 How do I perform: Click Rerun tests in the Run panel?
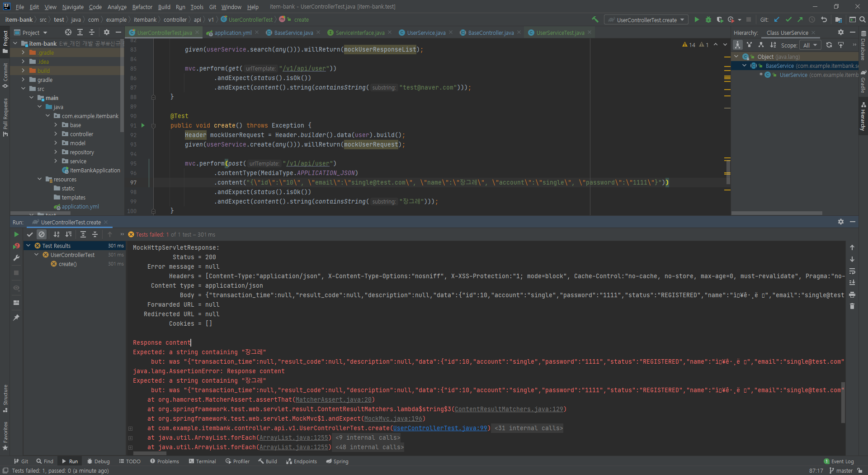point(16,234)
